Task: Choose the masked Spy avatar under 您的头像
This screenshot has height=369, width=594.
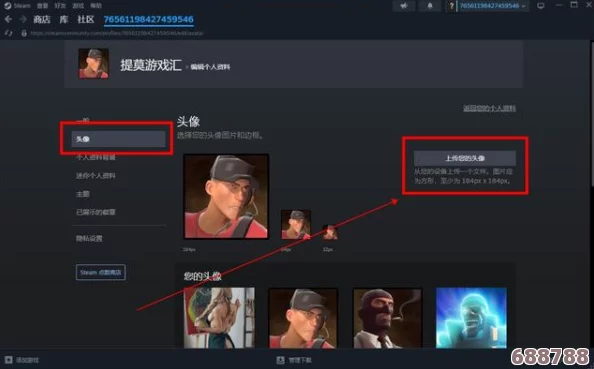Action: pyautogui.click(x=388, y=318)
